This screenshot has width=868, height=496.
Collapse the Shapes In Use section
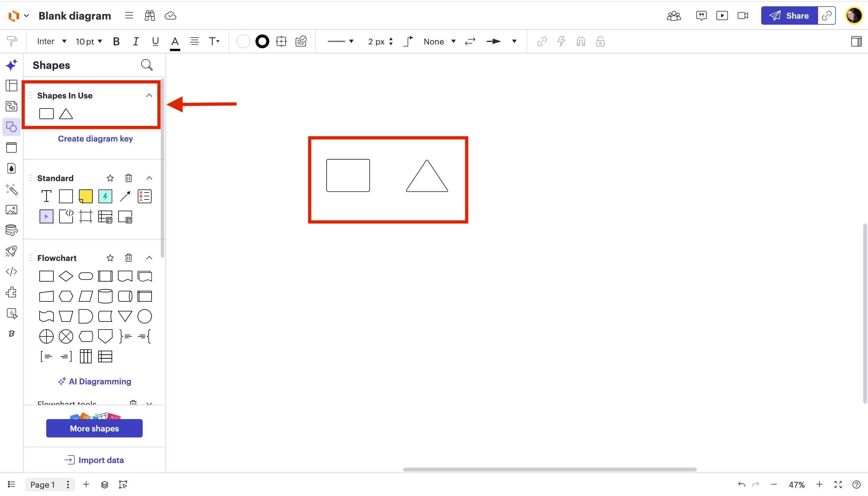point(149,95)
